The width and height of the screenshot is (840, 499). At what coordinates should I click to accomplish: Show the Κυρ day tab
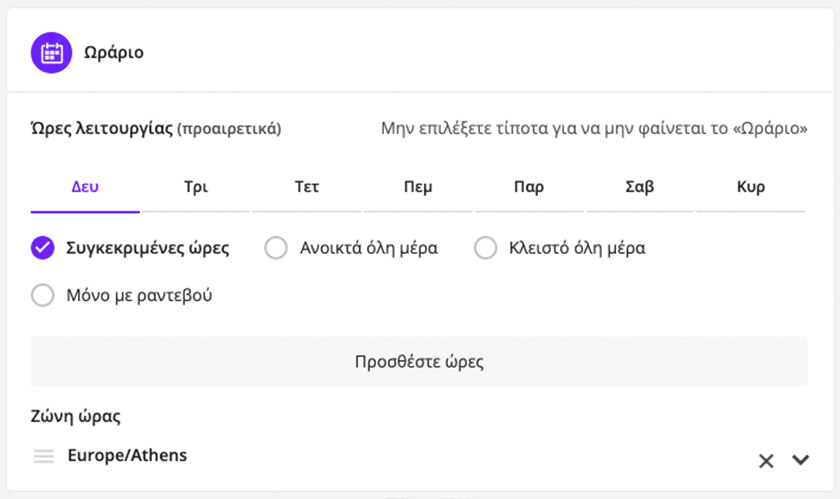(750, 187)
